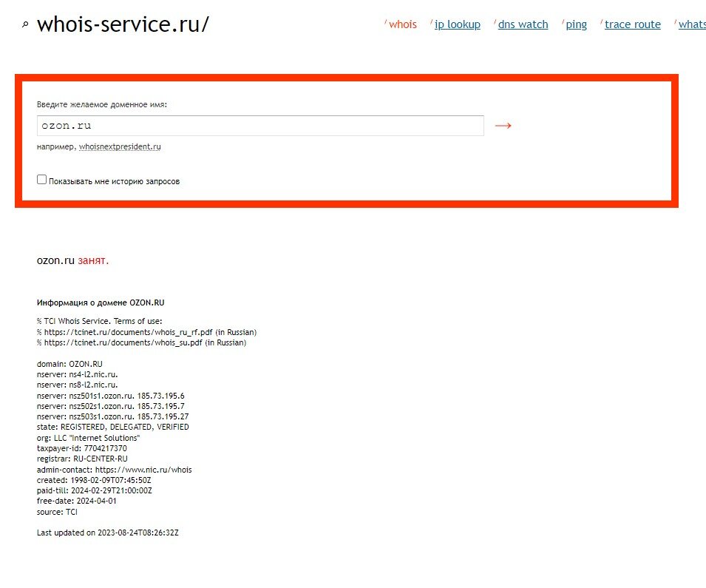The image size is (706, 588).
Task: Click the registrar RU-CENTER-RU line
Action: click(x=82, y=459)
